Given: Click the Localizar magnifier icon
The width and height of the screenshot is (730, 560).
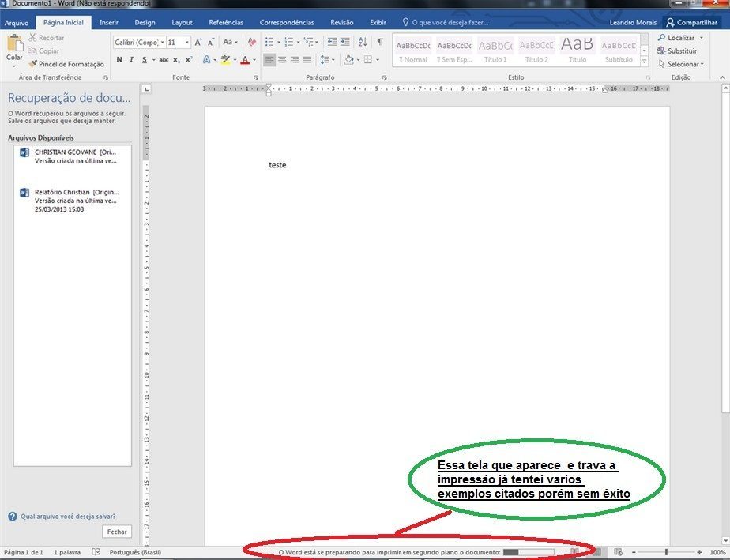Looking at the screenshot, I should pyautogui.click(x=661, y=38).
